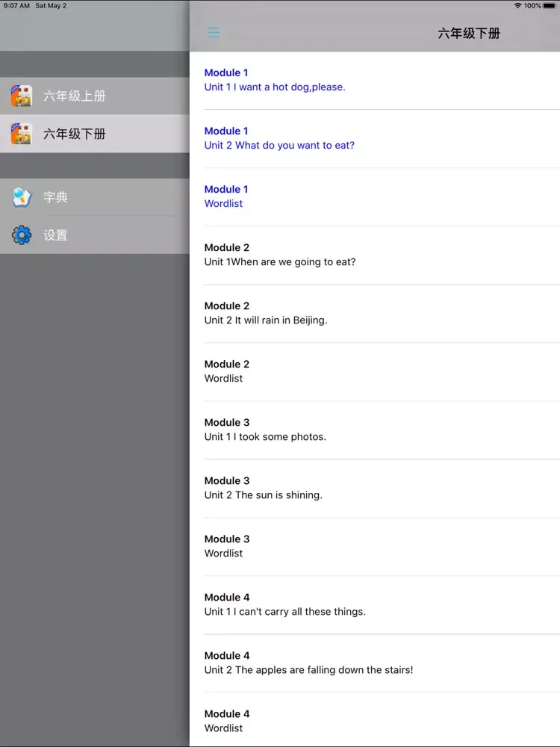Tap the Sat May 2 date
The height and width of the screenshot is (747, 560).
[51, 6]
